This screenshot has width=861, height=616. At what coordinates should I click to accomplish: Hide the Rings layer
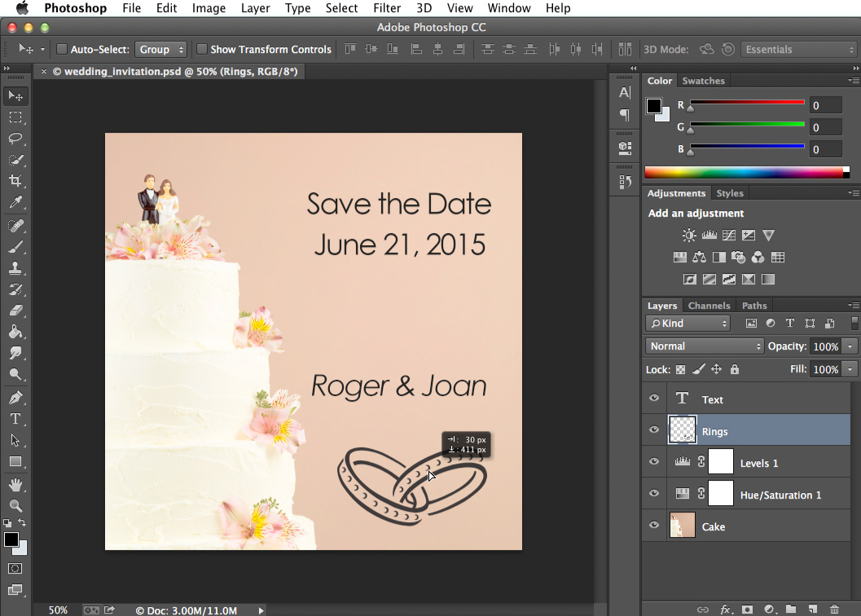pyautogui.click(x=653, y=430)
